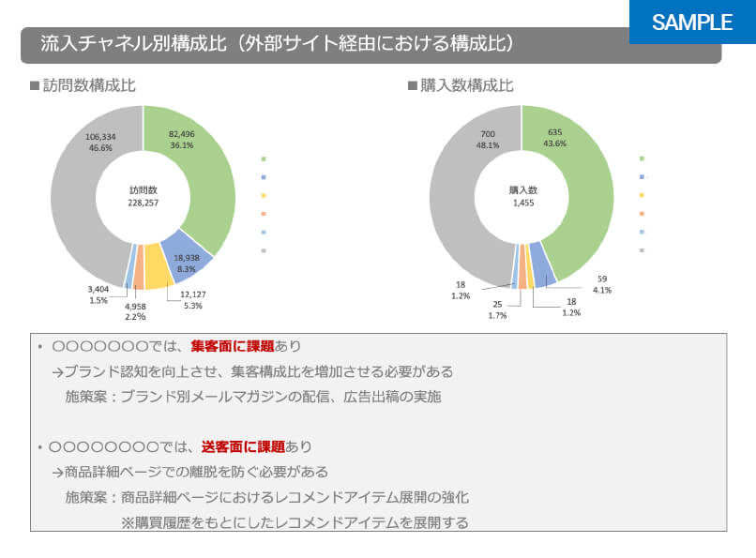Select the blue 4.1% slice in purchases chart
Image resolution: width=756 pixels, height=558 pixels.
[x=544, y=265]
